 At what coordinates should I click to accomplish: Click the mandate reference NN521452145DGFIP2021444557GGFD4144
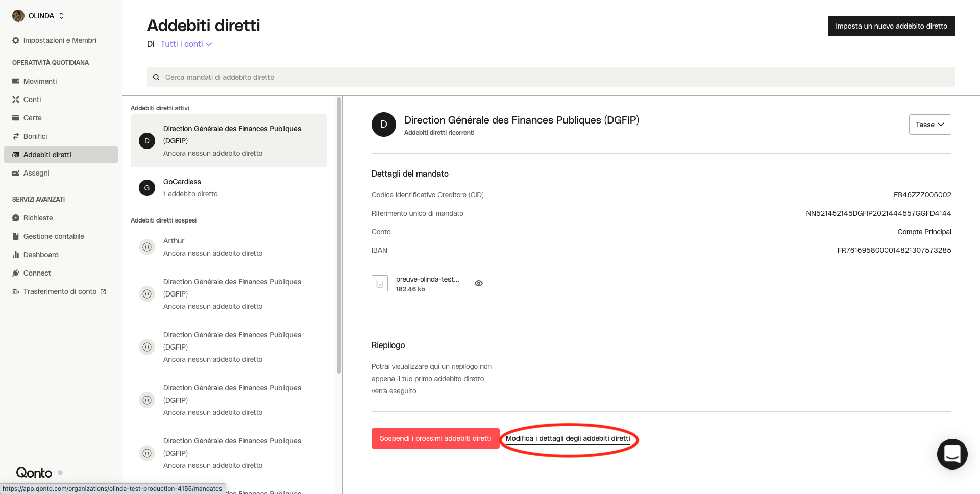pos(878,213)
